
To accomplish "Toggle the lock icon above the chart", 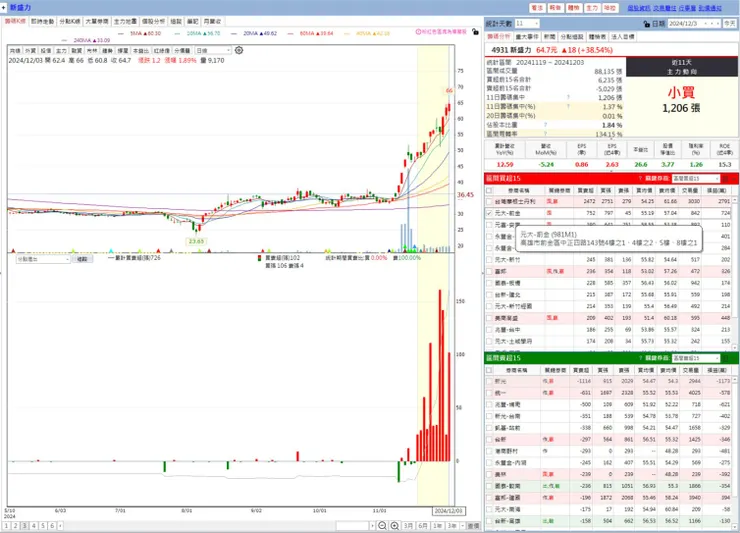I will 475,32.
